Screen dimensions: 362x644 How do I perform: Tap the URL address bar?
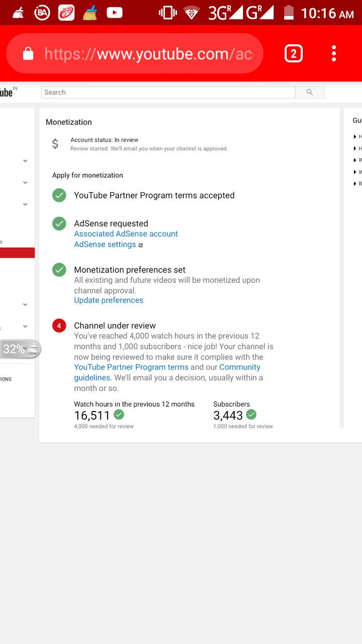pos(135,54)
